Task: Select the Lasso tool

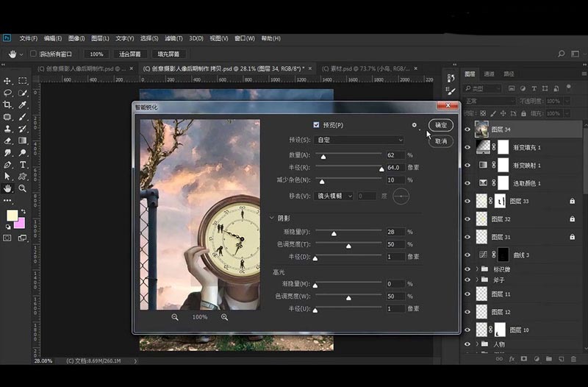Action: coord(7,93)
